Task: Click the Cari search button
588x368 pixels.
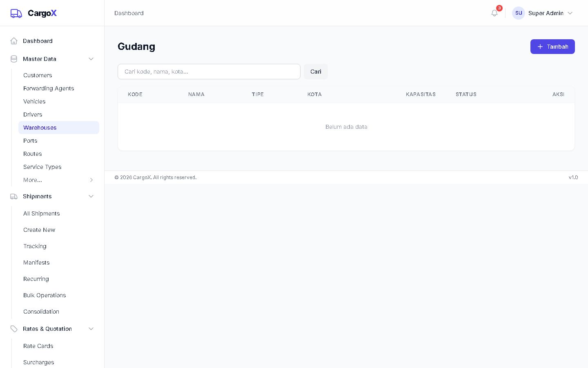Action: [316, 72]
